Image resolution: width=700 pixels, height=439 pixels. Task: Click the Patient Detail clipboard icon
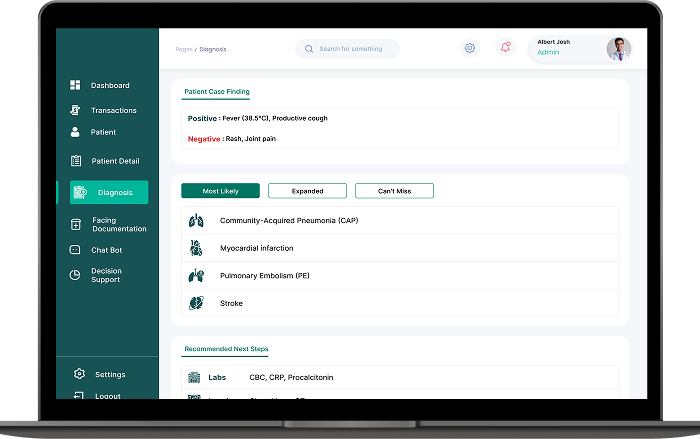pyautogui.click(x=76, y=161)
